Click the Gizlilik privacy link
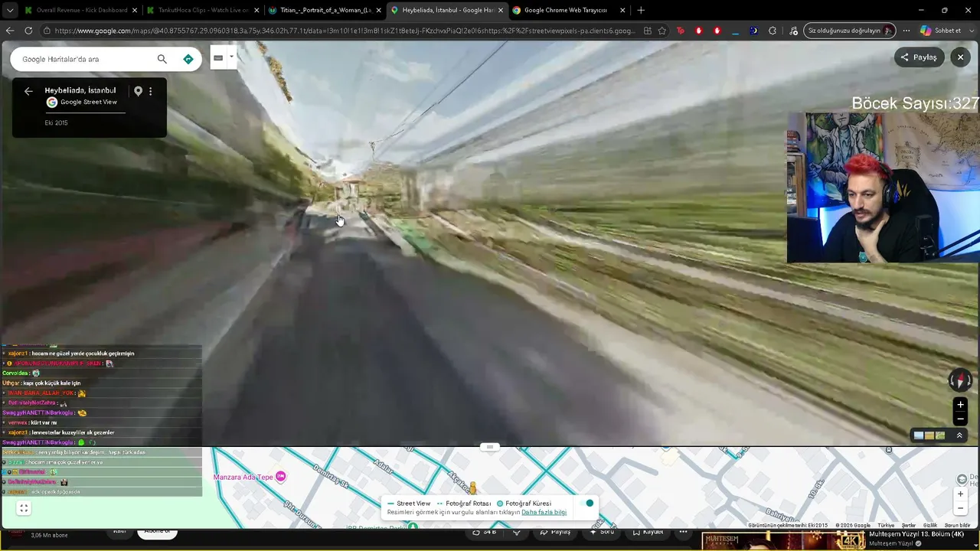 pyautogui.click(x=930, y=526)
